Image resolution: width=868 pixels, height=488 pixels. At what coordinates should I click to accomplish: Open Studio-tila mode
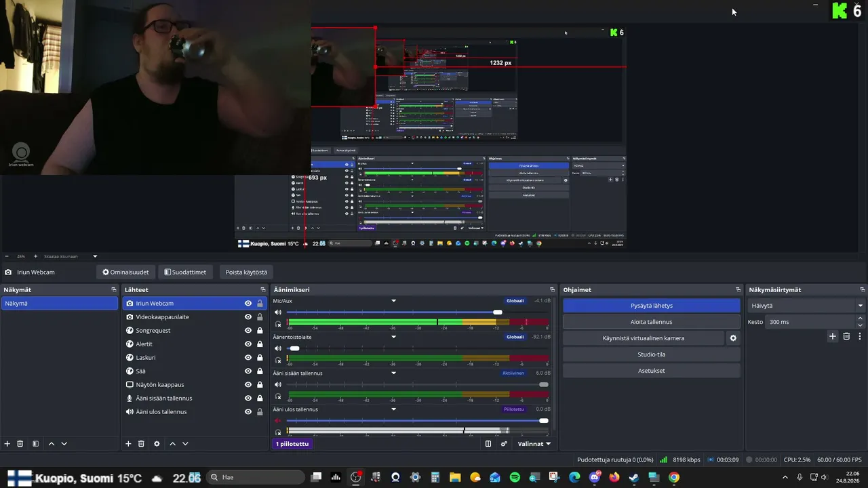click(652, 354)
